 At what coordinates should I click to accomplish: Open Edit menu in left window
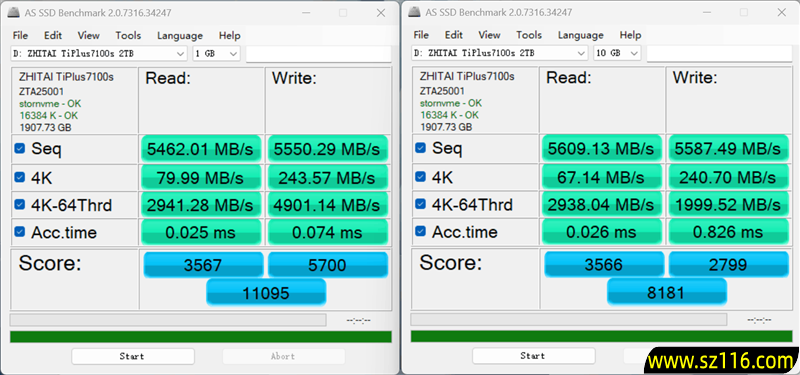tap(53, 36)
